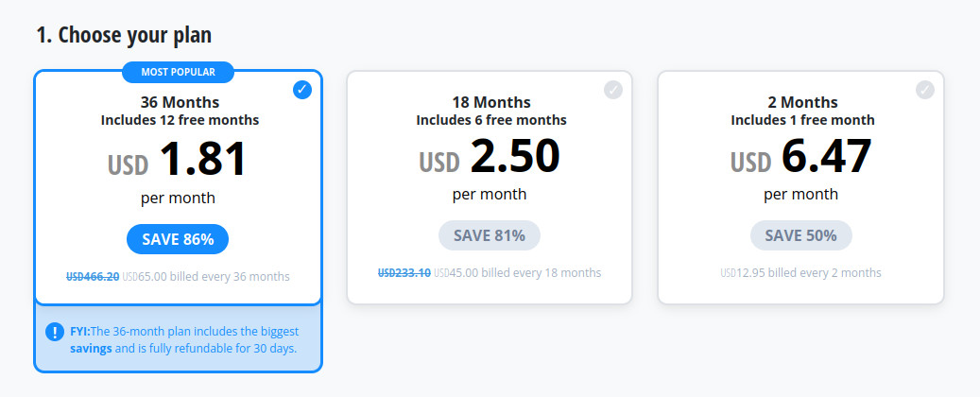Click the bold 'savings' word in the FYI note

click(92, 348)
